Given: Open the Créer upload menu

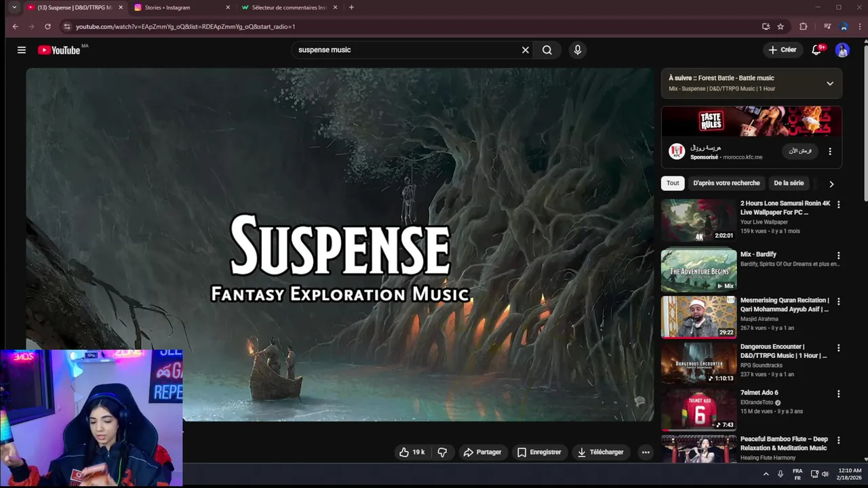Looking at the screenshot, I should [783, 49].
